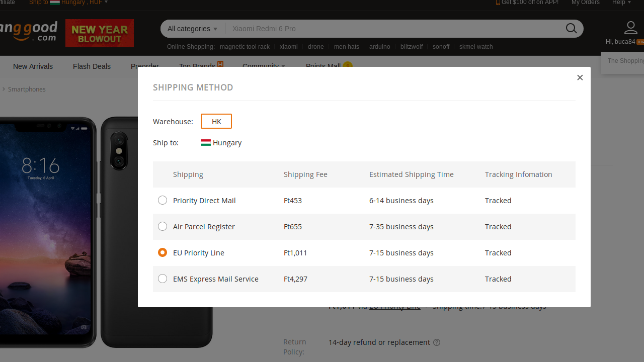Screen dimensions: 644x362
Task: Open Top Brands menu item
Action: click(197, 66)
